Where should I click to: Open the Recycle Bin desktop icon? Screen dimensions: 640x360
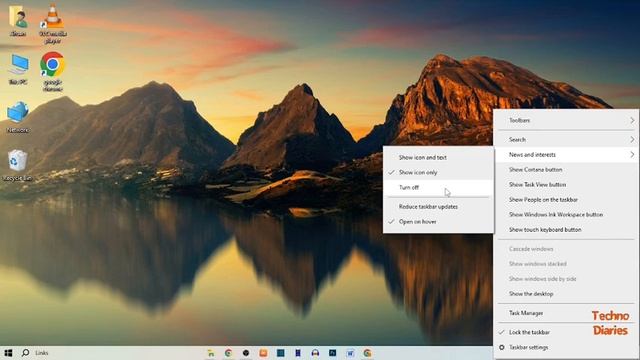point(17,165)
